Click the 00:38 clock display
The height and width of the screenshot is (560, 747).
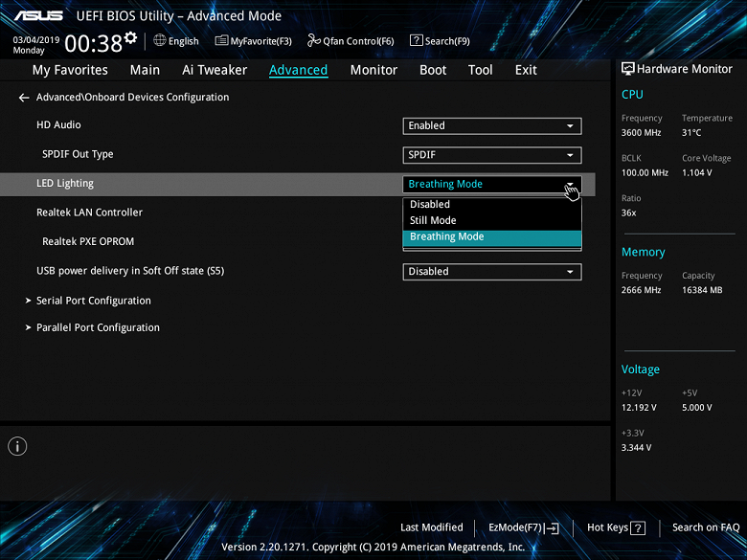(94, 44)
